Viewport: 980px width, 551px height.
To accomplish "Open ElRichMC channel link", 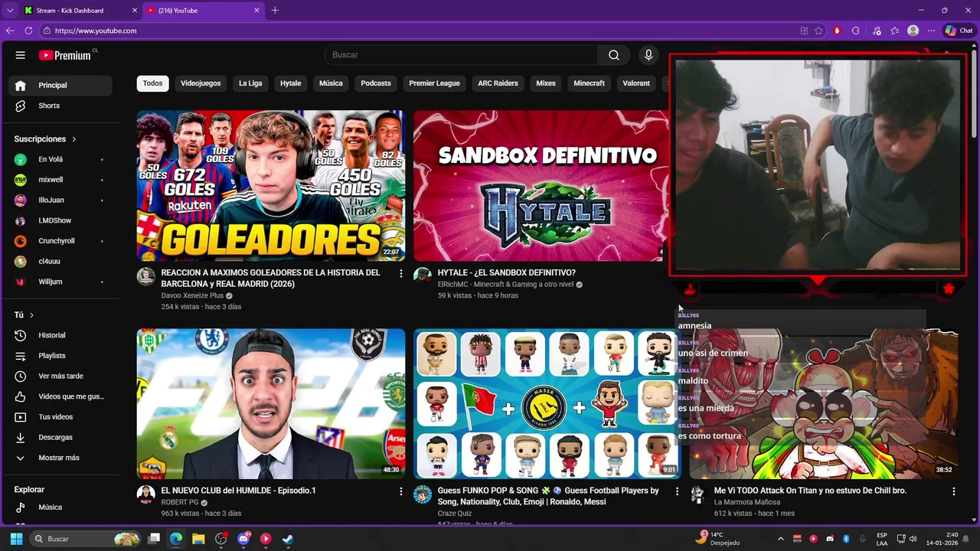I will point(505,285).
